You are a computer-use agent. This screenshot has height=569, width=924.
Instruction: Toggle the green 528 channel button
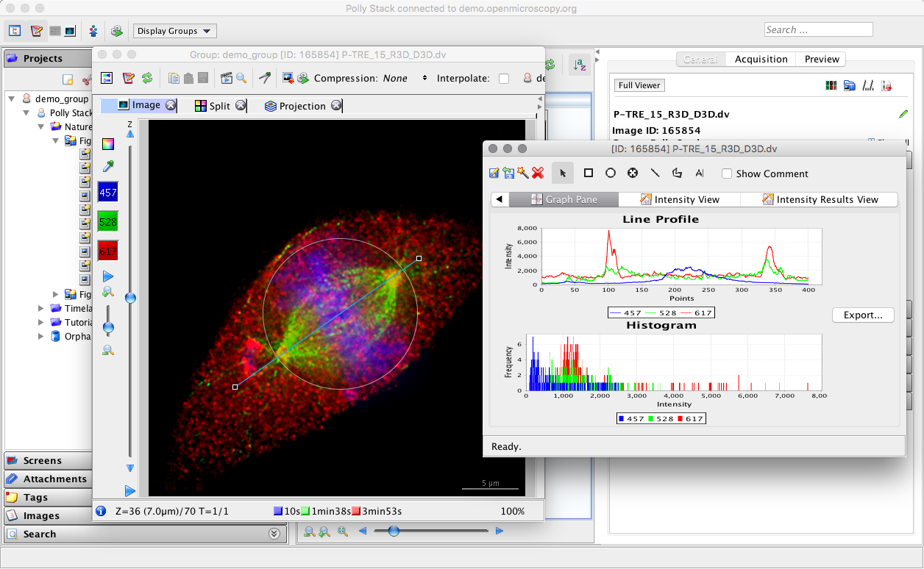tap(108, 221)
